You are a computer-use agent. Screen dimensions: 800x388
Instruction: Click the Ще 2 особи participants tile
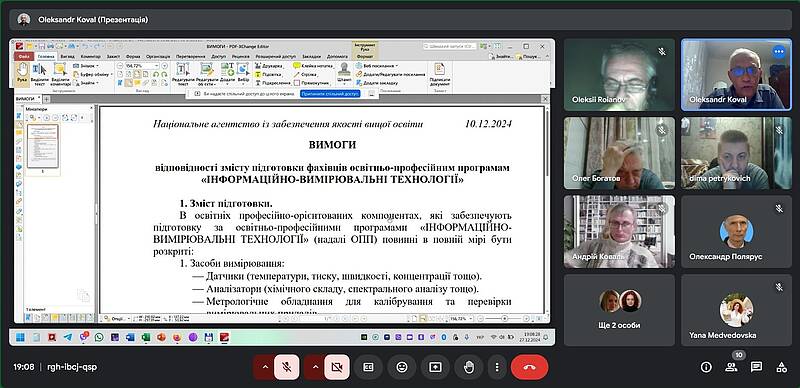pos(619,310)
